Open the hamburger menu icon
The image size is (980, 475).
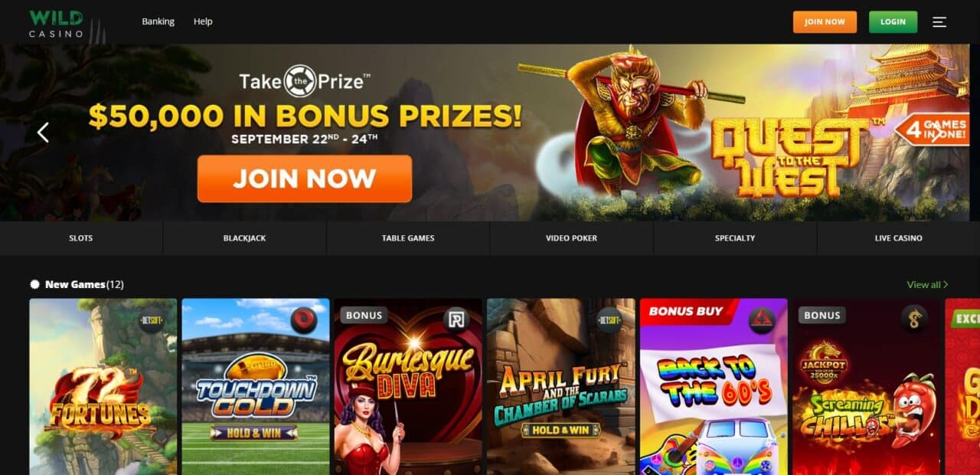coord(939,22)
